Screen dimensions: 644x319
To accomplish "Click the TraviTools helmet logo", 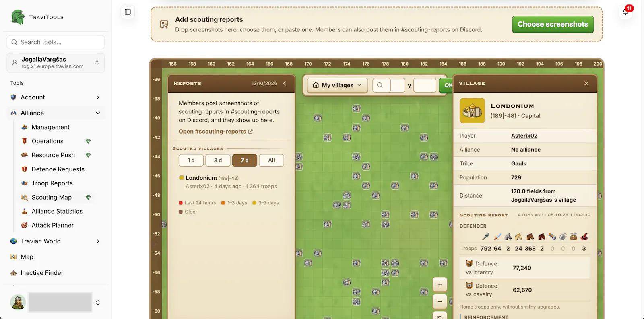I will click(18, 17).
